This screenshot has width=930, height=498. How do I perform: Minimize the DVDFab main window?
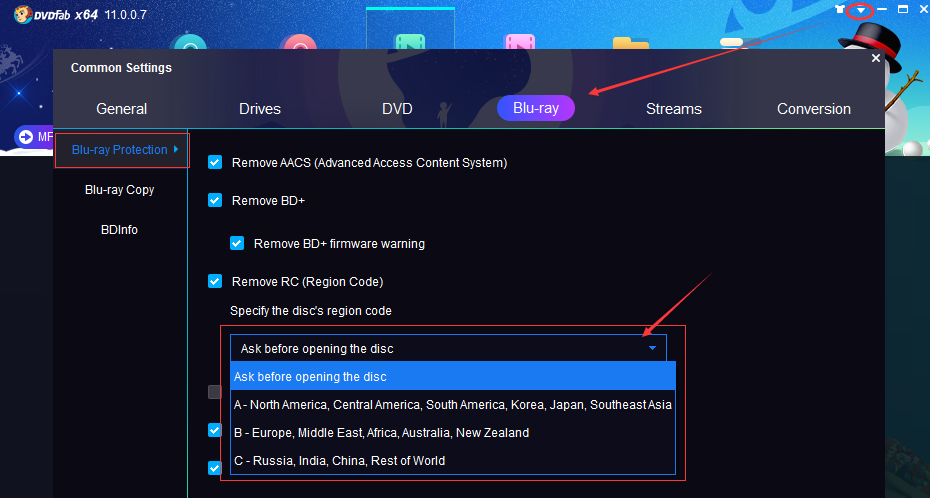[882, 9]
